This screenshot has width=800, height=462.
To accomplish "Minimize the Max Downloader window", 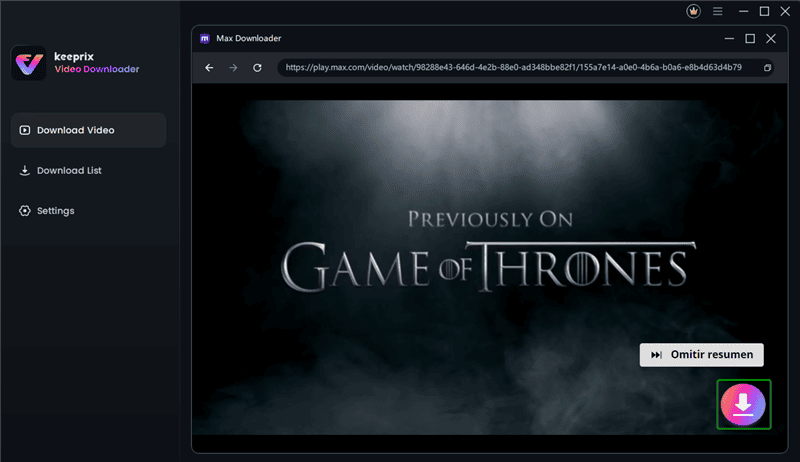I will coord(729,38).
